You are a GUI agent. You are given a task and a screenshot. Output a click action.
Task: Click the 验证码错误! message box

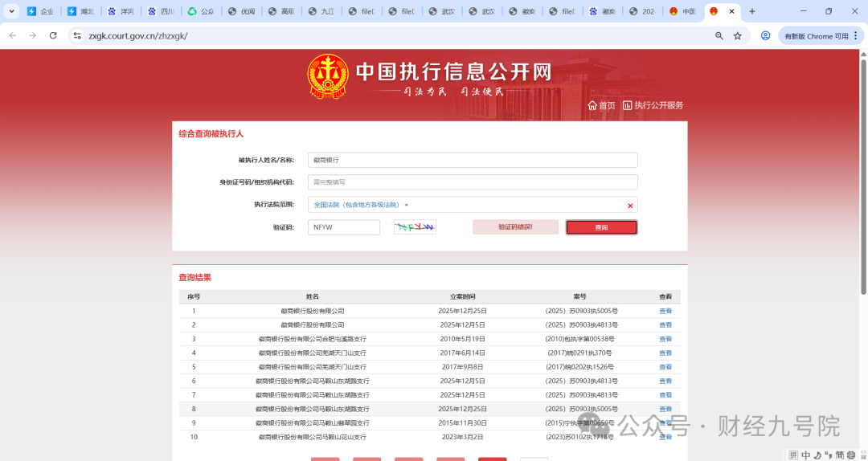click(x=515, y=227)
